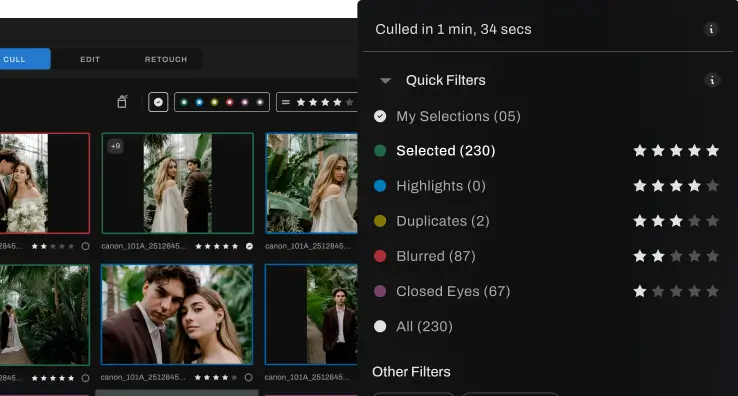Open info icon beside Culled in 1 min
The width and height of the screenshot is (738, 396).
tap(711, 29)
